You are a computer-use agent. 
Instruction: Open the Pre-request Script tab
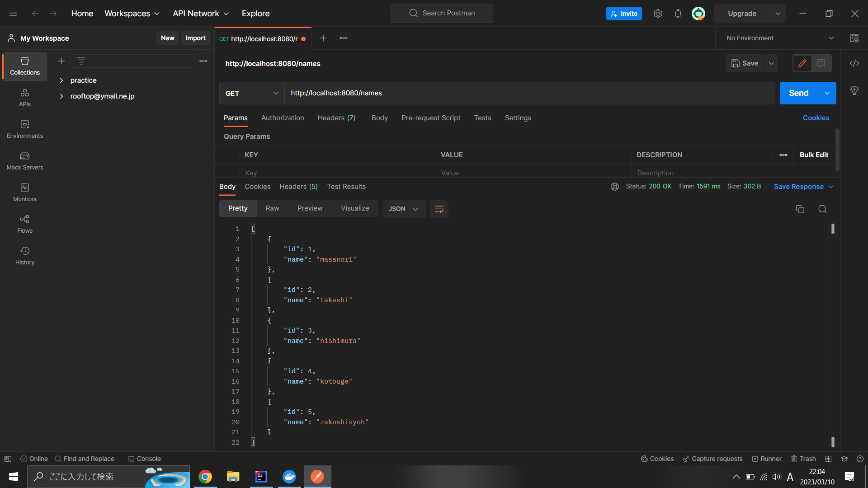[x=431, y=118]
